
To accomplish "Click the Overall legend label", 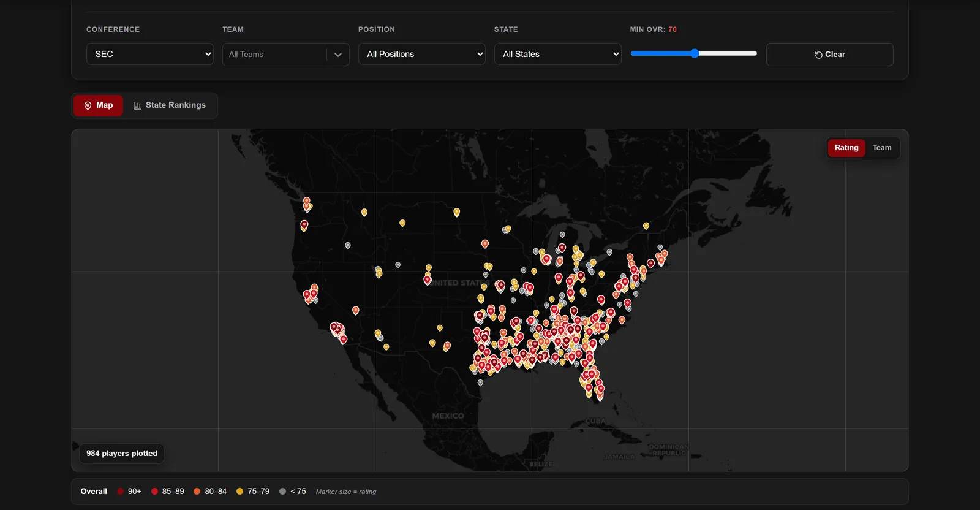I will 94,492.
